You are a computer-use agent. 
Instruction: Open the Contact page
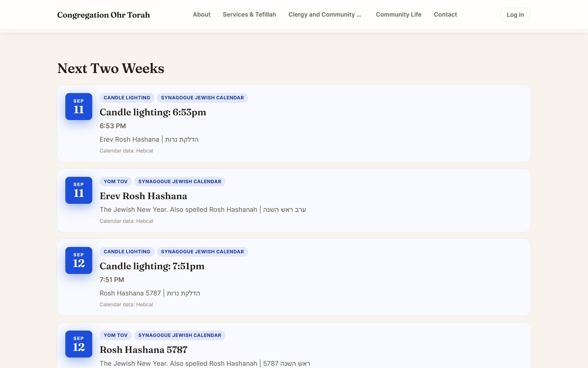pyautogui.click(x=445, y=15)
